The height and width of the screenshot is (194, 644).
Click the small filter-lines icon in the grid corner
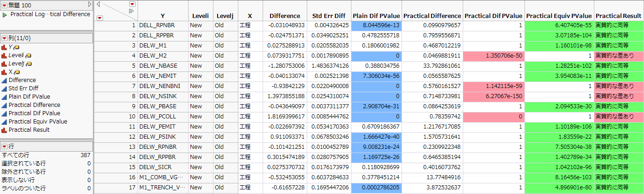point(132,11)
